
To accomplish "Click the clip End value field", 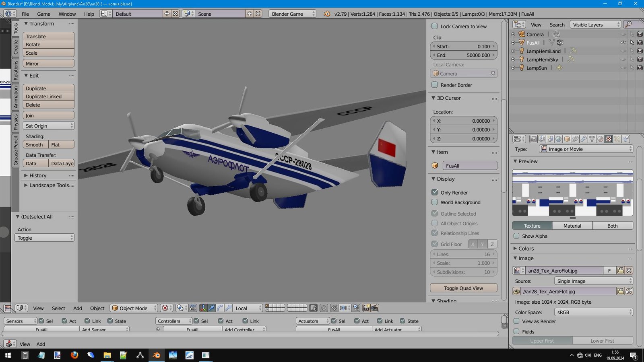I will (464, 55).
